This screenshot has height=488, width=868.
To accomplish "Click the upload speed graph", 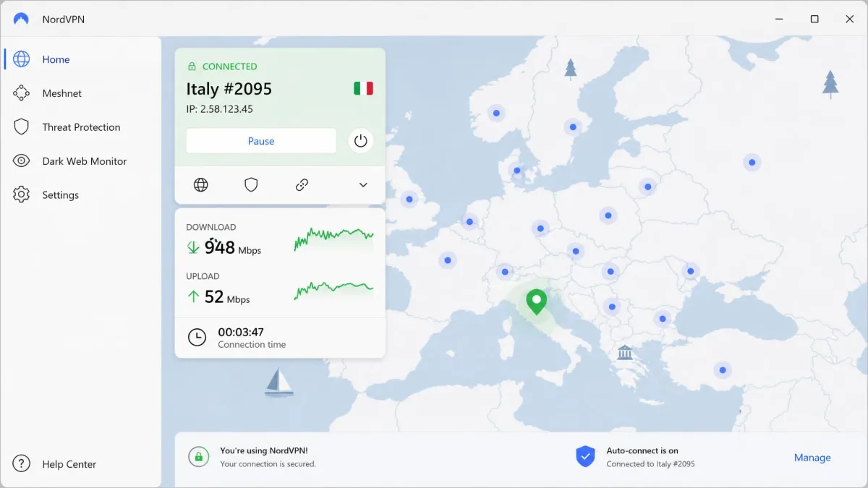I will tap(333, 290).
